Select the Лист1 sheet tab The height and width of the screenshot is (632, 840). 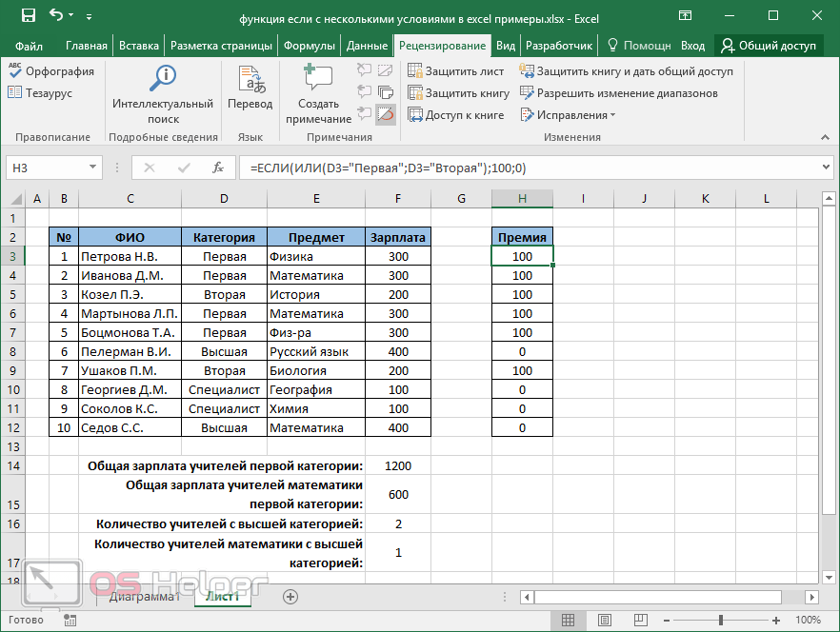[x=222, y=597]
